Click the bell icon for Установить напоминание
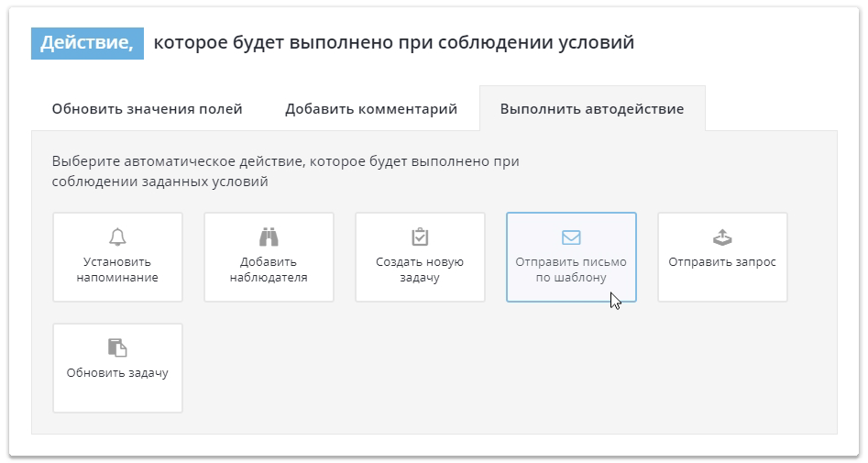The width and height of the screenshot is (868, 463). 117,237
